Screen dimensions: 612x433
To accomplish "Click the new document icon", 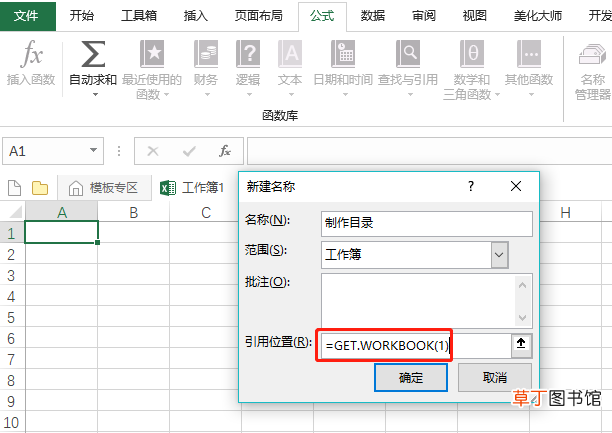I will tap(14, 188).
